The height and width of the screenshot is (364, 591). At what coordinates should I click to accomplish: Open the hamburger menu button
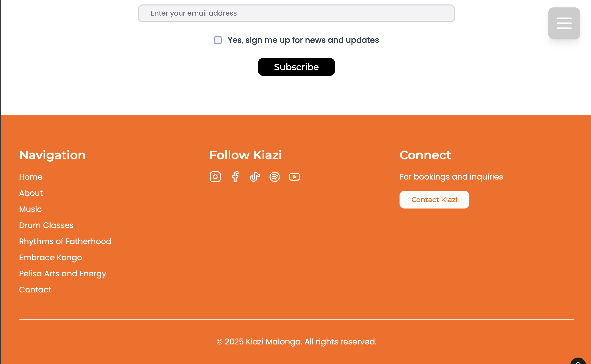coord(564,23)
